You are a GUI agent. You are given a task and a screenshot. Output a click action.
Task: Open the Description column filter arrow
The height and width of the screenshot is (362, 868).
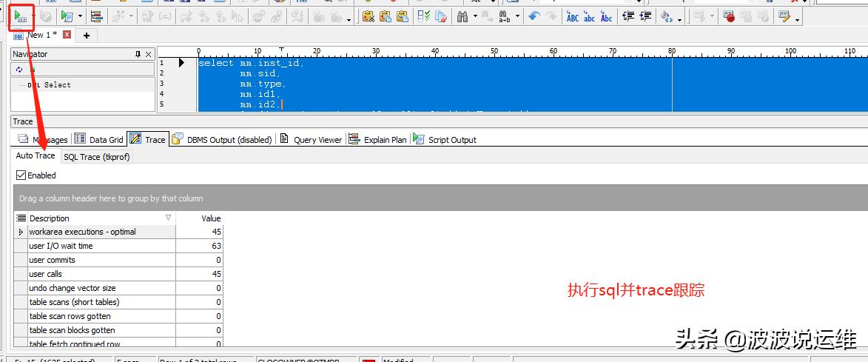tap(168, 218)
